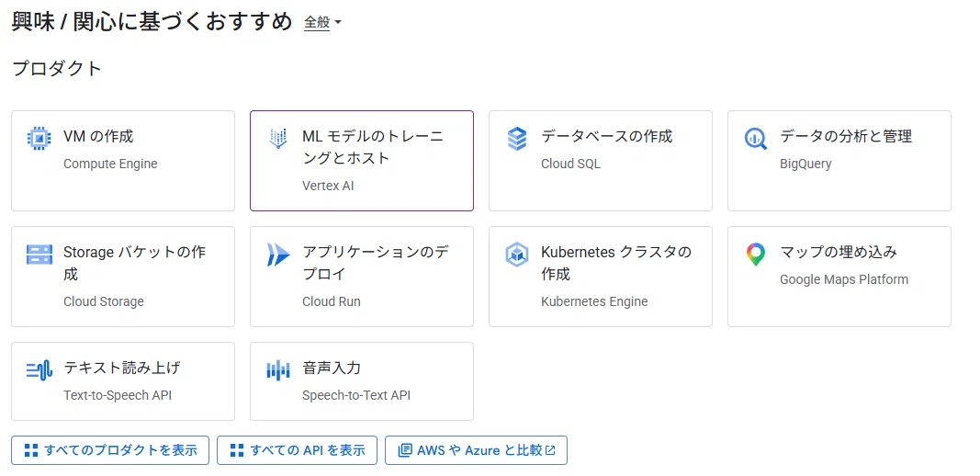Click the マップの埋め込み title
The height and width of the screenshot is (476, 980).
(839, 252)
